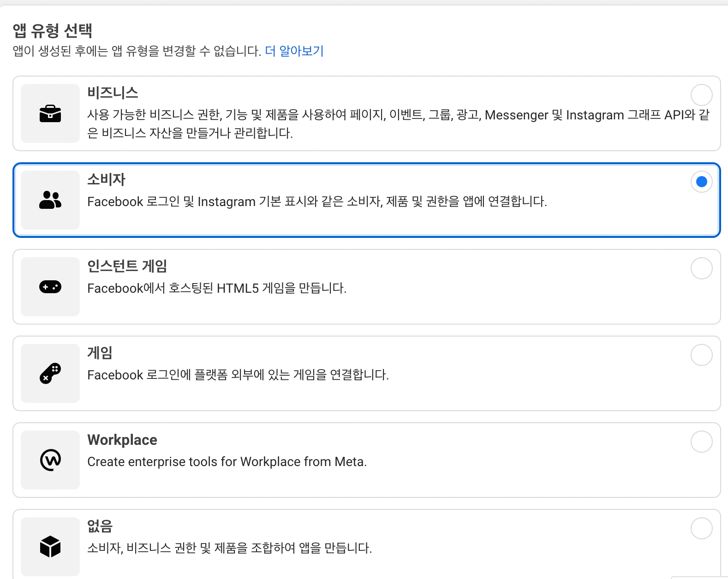Click the Workplace title text
728x579 pixels.
click(122, 440)
